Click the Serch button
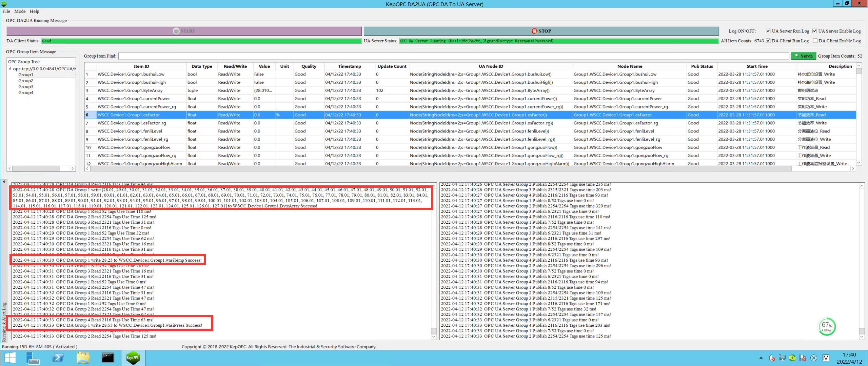The width and height of the screenshot is (868, 366). [x=803, y=56]
